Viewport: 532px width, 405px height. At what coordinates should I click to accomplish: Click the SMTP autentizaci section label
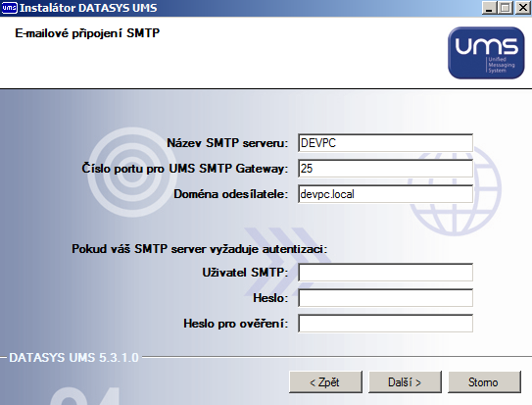pyautogui.click(x=200, y=249)
